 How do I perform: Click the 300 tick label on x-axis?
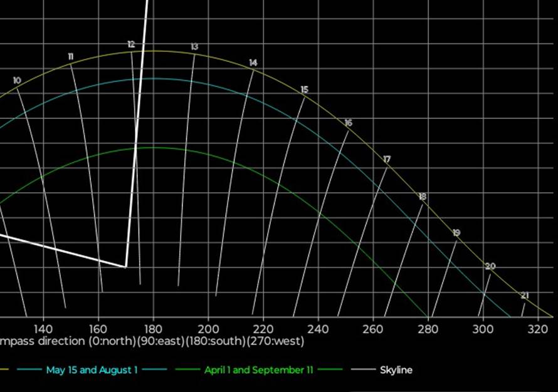point(483,329)
